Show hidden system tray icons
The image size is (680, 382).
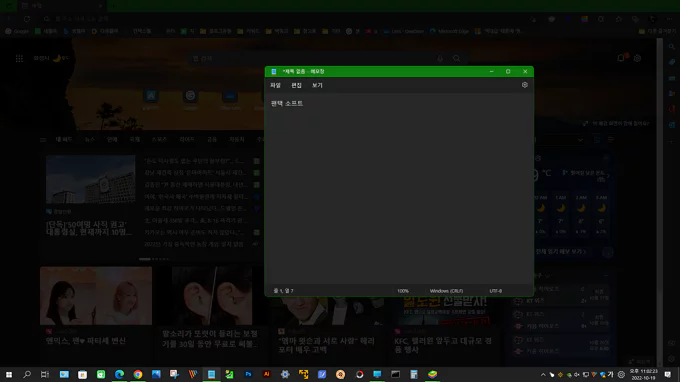click(x=543, y=375)
